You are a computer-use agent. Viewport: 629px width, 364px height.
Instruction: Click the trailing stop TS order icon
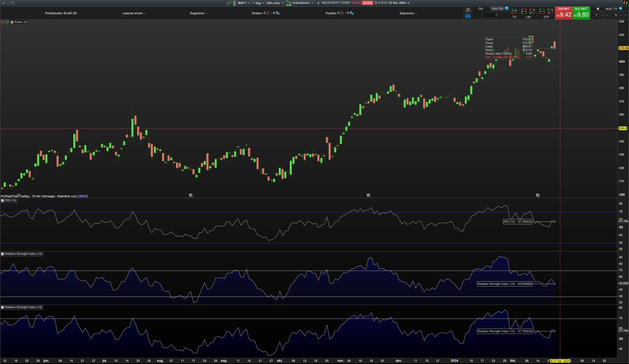(514, 12)
